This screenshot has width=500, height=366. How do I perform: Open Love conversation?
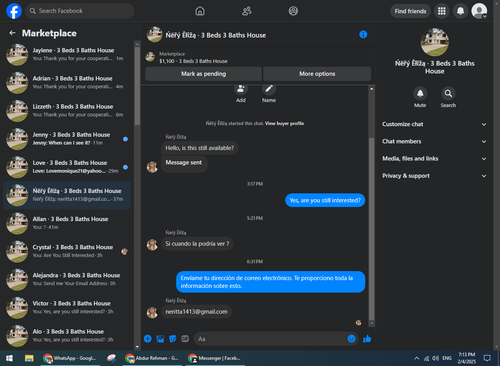point(67,167)
